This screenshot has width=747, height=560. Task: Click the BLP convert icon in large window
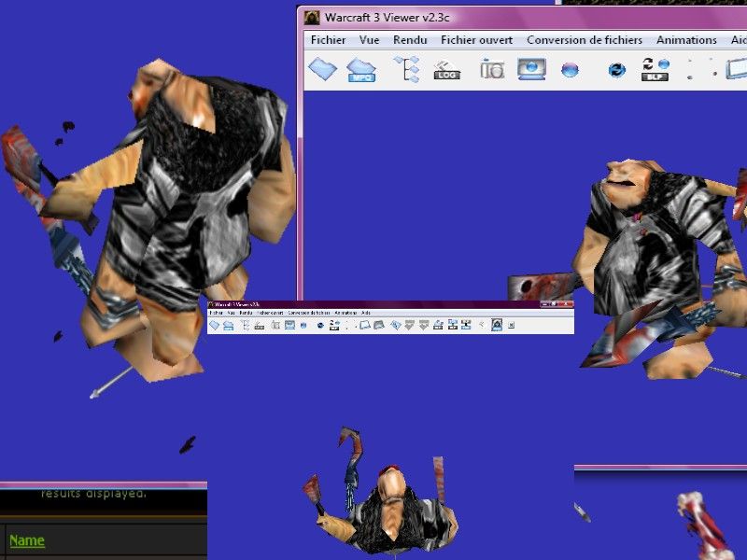[655, 69]
